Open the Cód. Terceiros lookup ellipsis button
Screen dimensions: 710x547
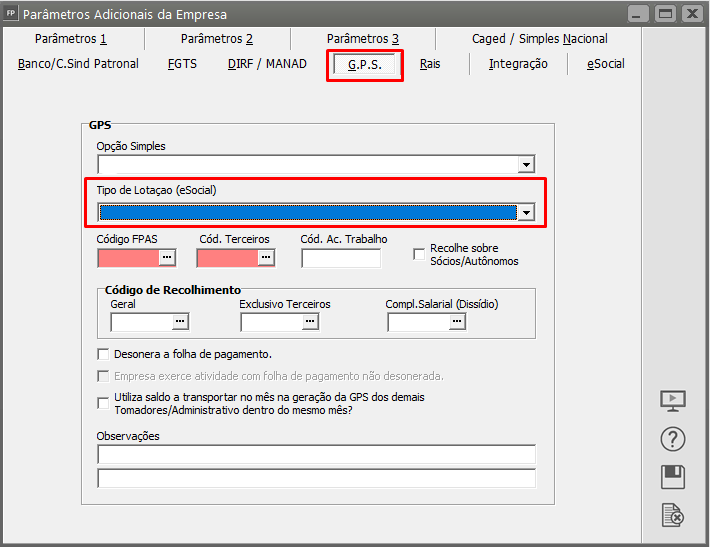265,258
